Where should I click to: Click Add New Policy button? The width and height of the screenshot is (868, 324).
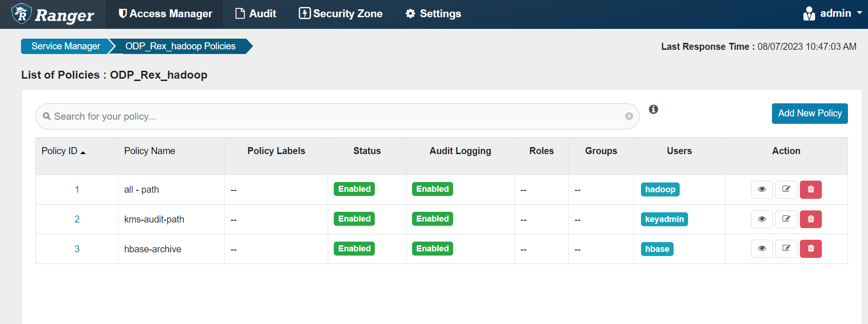point(810,114)
